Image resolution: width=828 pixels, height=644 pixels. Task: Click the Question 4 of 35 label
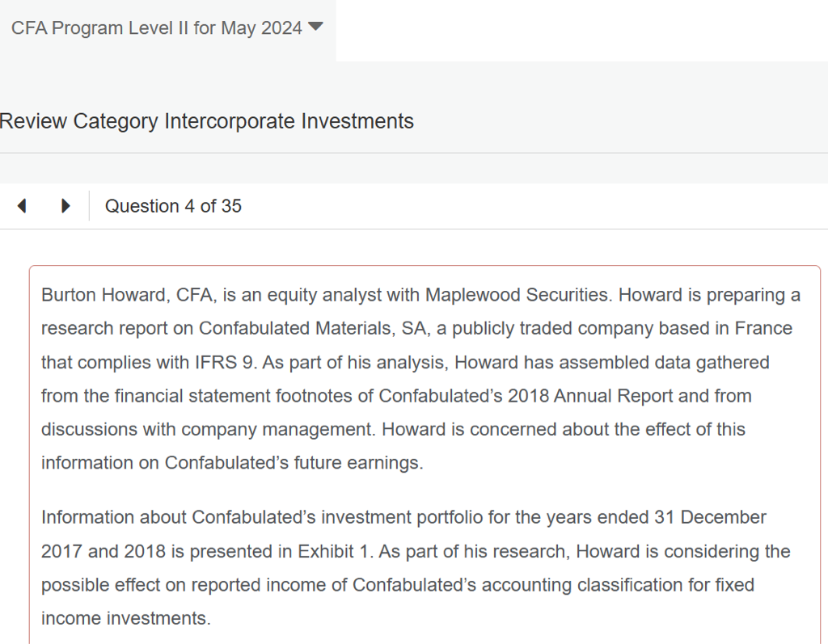pos(173,206)
